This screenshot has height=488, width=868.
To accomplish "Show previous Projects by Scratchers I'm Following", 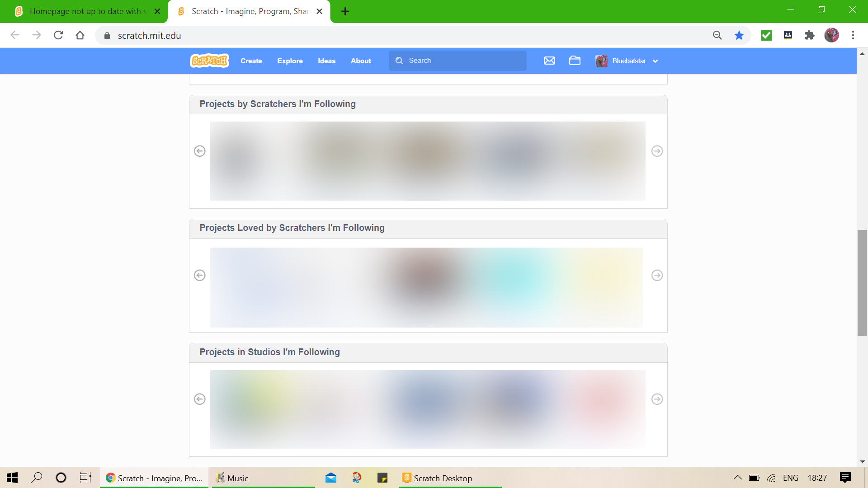I will tap(199, 151).
